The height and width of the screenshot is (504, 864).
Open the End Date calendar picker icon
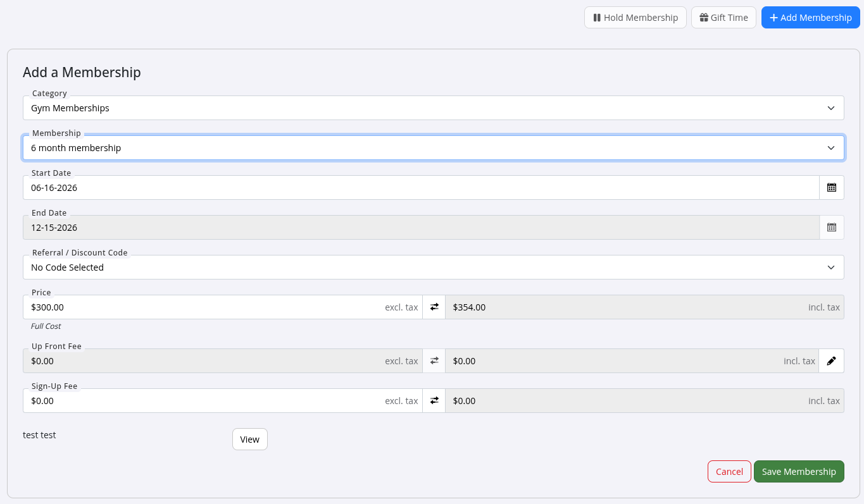pos(832,227)
